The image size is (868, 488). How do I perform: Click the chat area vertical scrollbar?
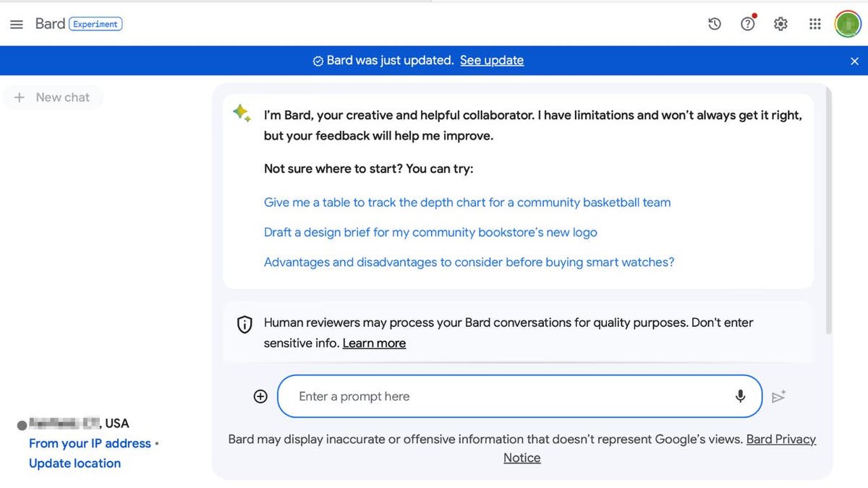point(829,212)
